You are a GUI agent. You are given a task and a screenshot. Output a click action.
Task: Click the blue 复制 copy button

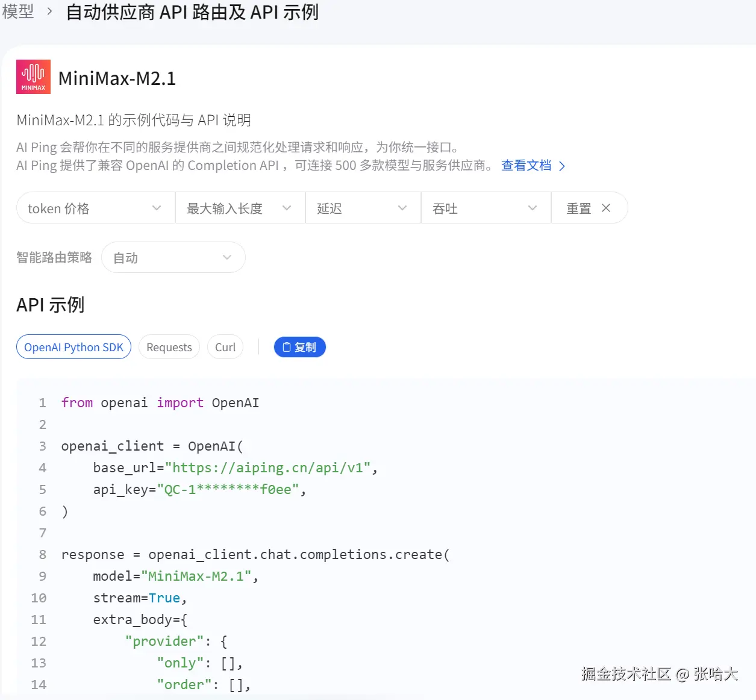click(300, 347)
